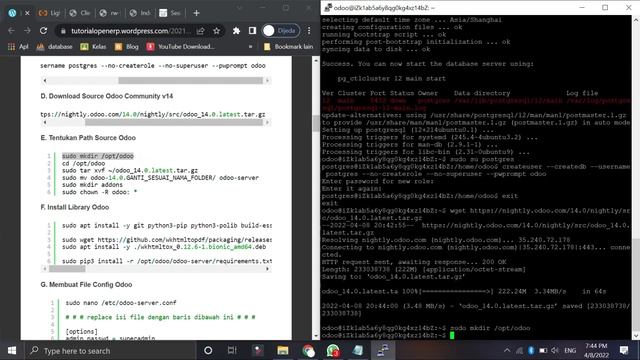Open Bluetooth tray icon
Viewport: 640px width, 360px height.
[531, 350]
